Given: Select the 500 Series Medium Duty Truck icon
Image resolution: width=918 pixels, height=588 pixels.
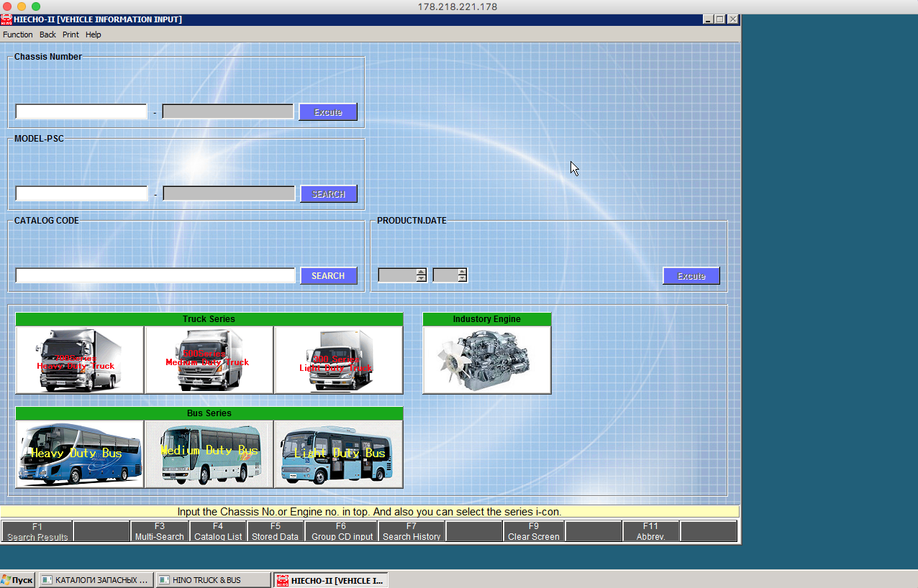Looking at the screenshot, I should (209, 359).
